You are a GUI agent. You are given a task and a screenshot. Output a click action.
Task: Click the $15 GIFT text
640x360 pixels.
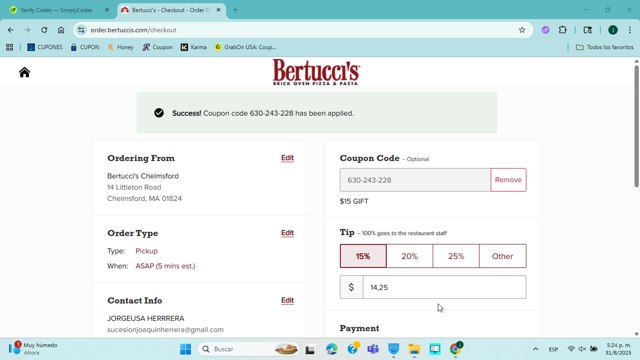pyautogui.click(x=354, y=201)
